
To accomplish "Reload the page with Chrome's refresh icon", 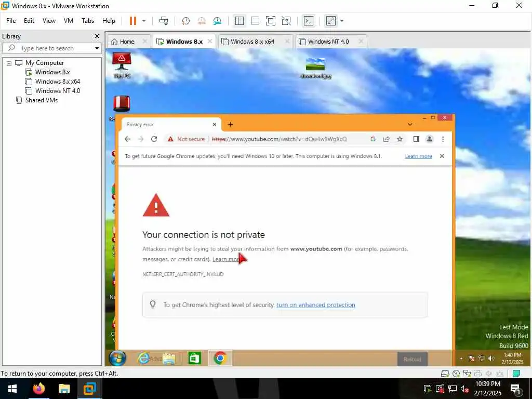I will coord(154,139).
